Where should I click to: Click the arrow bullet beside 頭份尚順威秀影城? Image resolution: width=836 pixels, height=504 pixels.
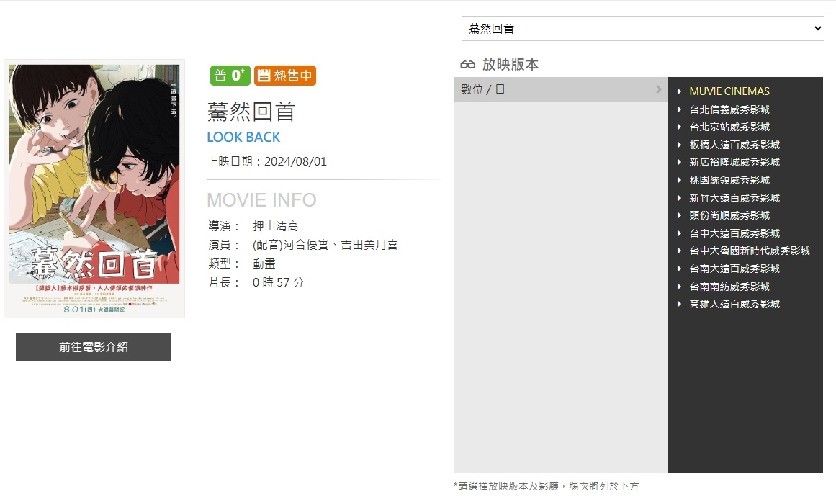pyautogui.click(x=679, y=215)
